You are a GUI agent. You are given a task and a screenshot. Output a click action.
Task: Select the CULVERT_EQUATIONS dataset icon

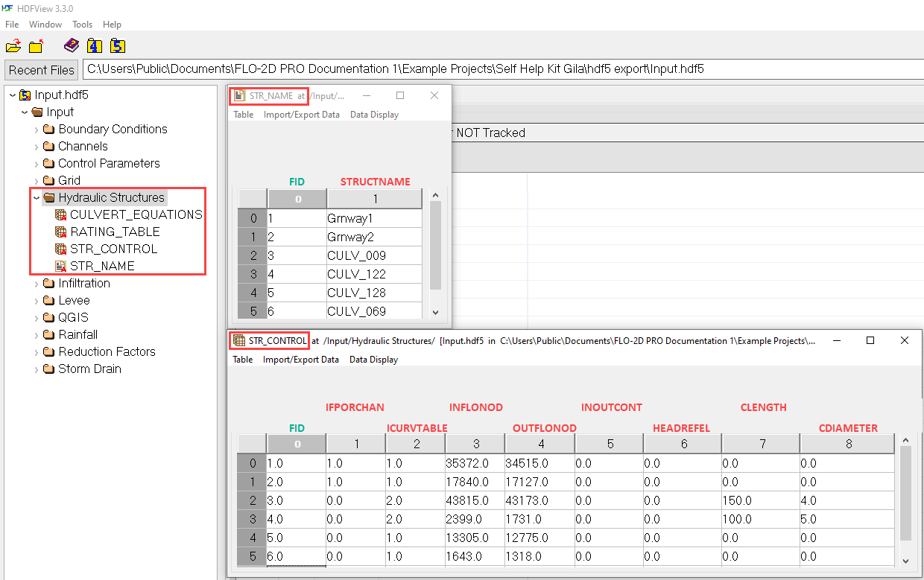(x=61, y=214)
